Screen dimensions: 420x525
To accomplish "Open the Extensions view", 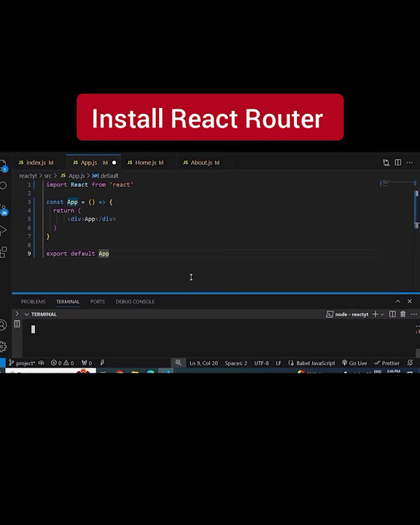I will tap(3, 252).
